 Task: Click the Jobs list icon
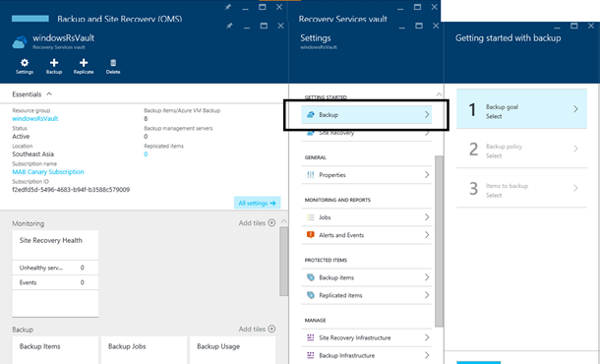click(311, 217)
